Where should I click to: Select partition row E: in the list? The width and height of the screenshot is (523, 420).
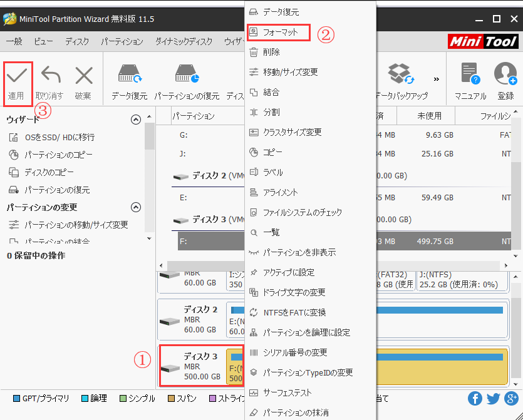[183, 198]
